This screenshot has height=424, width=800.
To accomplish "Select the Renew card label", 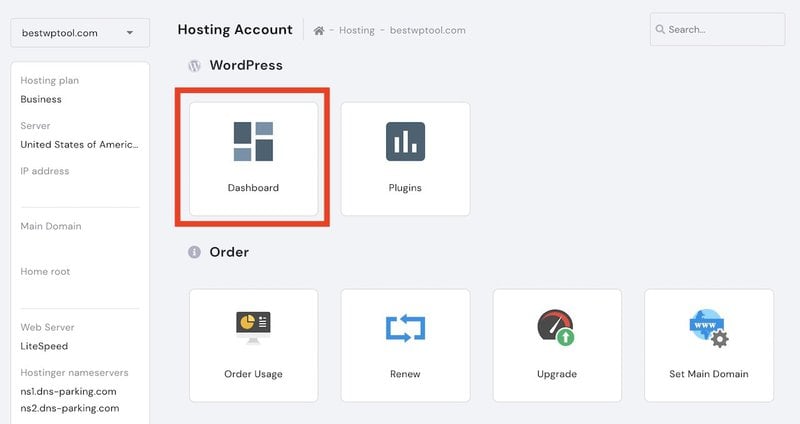I will click(x=405, y=374).
